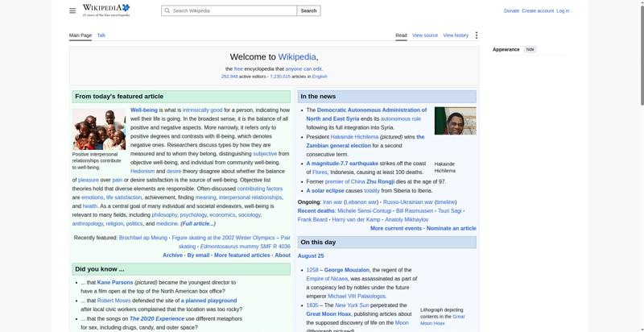Open the Hakainde Hichilema text link

[354, 137]
